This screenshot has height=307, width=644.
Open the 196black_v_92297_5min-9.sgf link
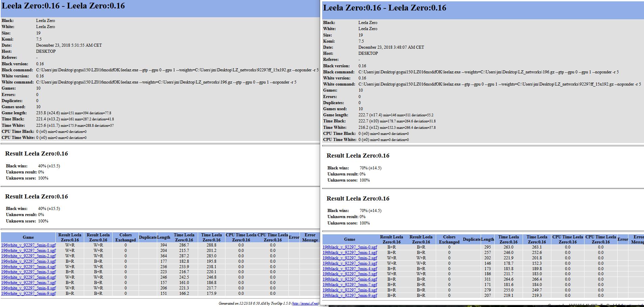tap(350, 296)
